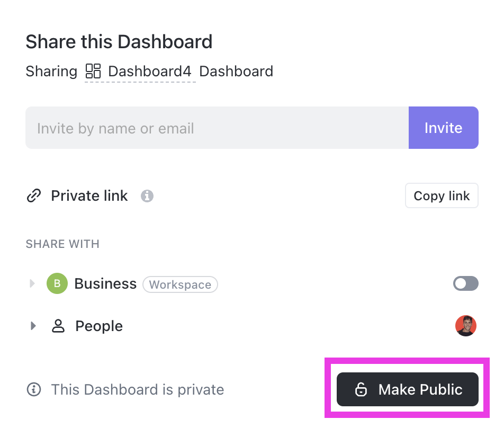This screenshot has height=428, width=504.
Task: Select the SHARE WITH section header
Action: pyautogui.click(x=62, y=244)
